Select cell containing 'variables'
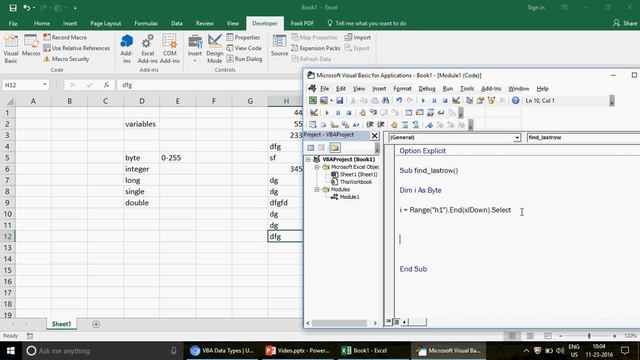This screenshot has width=640, height=360. pos(142,124)
